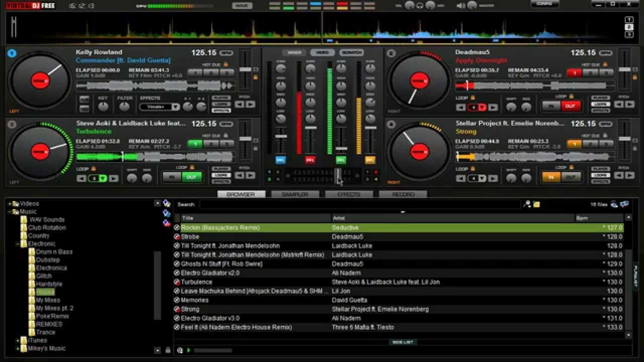This screenshot has width=644, height=362.
Task: Click the Side List button
Action: pyautogui.click(x=403, y=342)
